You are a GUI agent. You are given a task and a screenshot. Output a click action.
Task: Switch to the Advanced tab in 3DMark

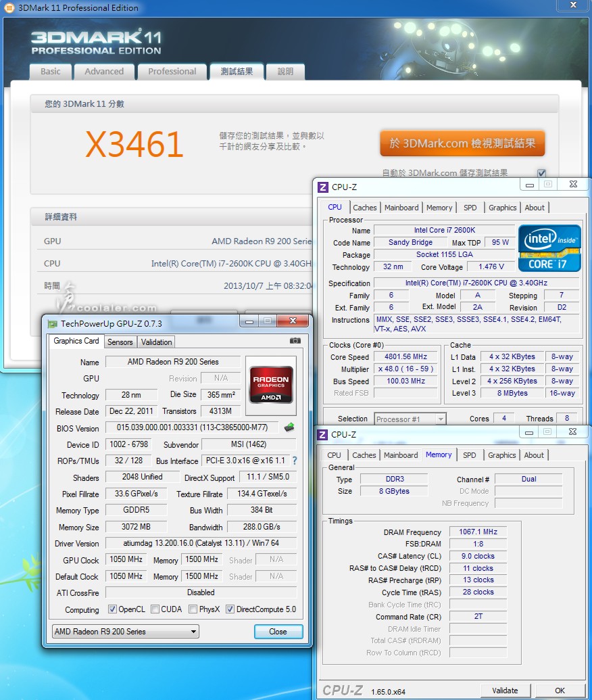tap(104, 72)
